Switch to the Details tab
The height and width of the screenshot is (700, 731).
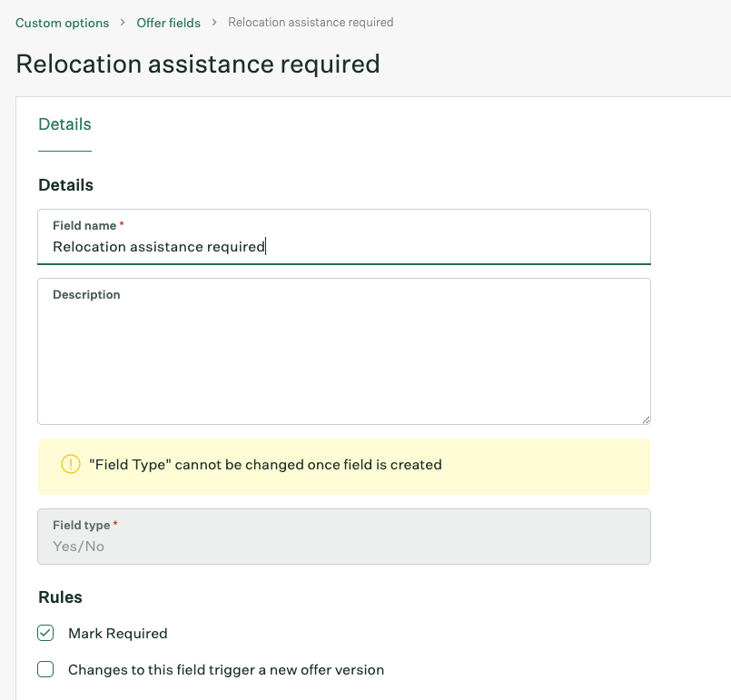point(64,124)
